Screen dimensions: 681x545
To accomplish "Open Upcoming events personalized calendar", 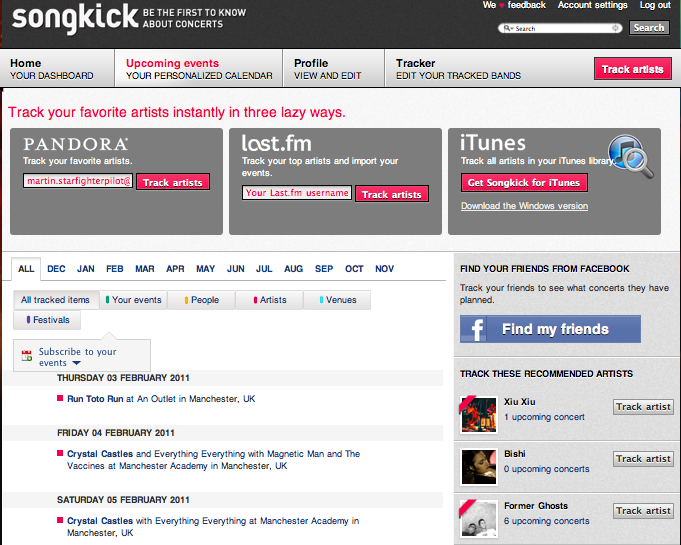I will pos(199,69).
